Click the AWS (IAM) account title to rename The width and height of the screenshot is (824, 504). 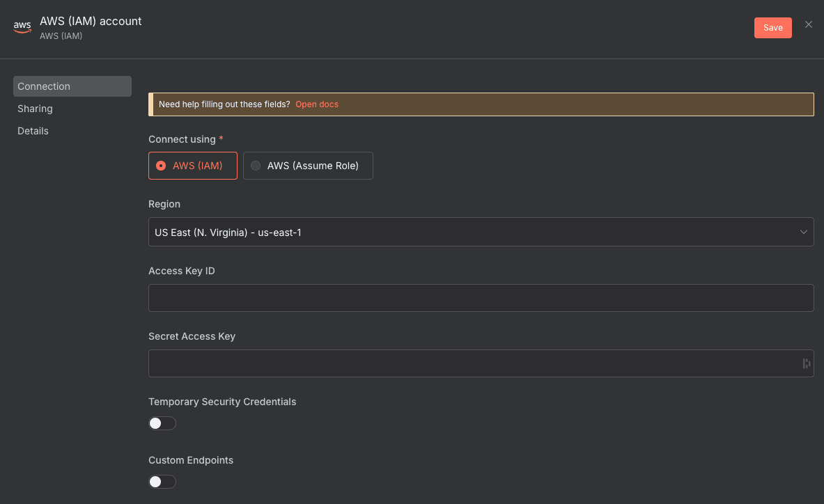pyautogui.click(x=91, y=21)
